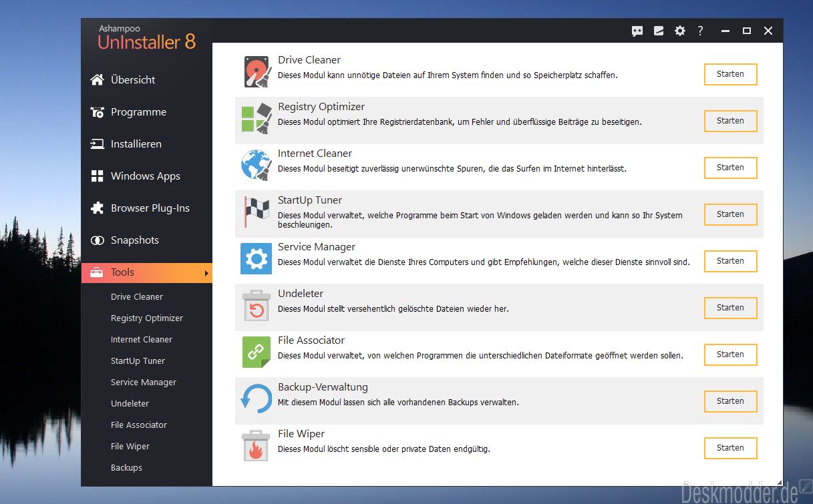Image resolution: width=813 pixels, height=504 pixels.
Task: Launch StartUp Tuner with its Starten button
Action: click(730, 214)
